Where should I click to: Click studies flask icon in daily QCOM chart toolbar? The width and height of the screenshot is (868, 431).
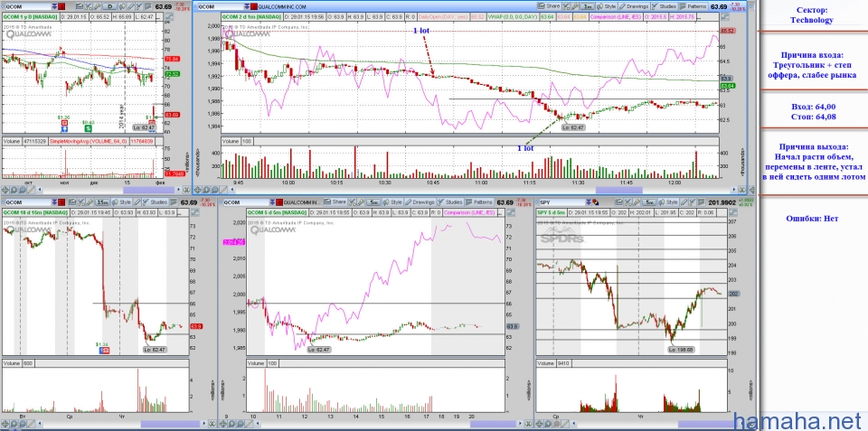click(139, 6)
